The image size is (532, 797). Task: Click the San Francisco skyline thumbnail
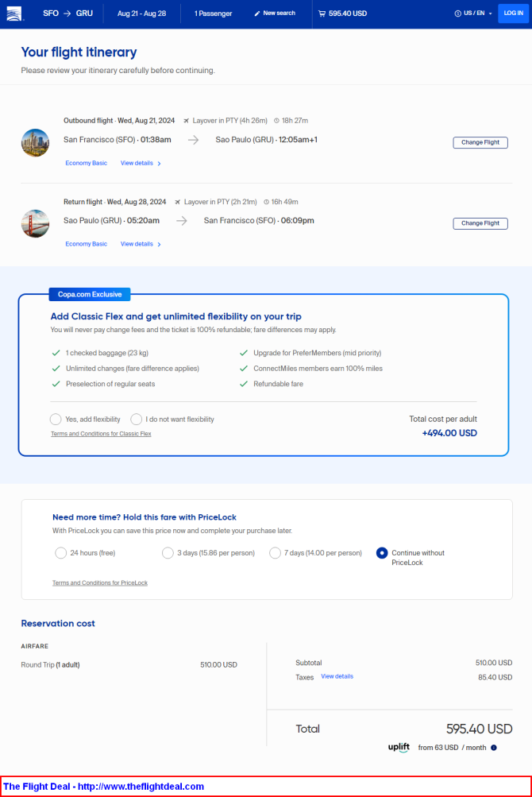point(35,143)
